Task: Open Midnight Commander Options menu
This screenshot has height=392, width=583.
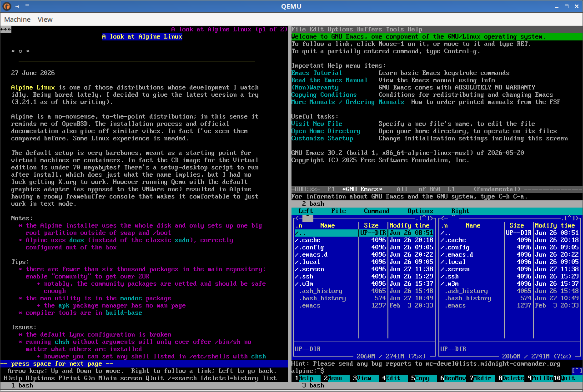Action: click(421, 211)
